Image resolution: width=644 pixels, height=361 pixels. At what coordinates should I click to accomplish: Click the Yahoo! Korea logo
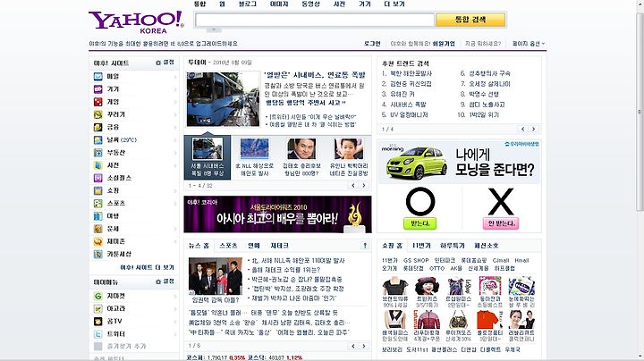click(136, 22)
